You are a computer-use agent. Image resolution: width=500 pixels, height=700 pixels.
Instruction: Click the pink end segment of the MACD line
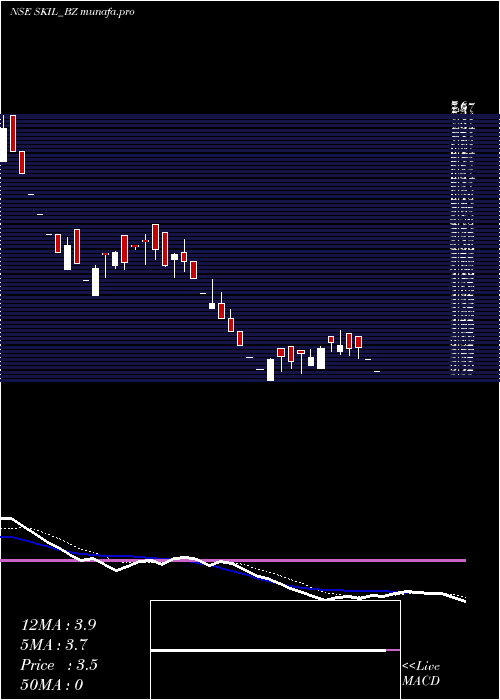393,650
